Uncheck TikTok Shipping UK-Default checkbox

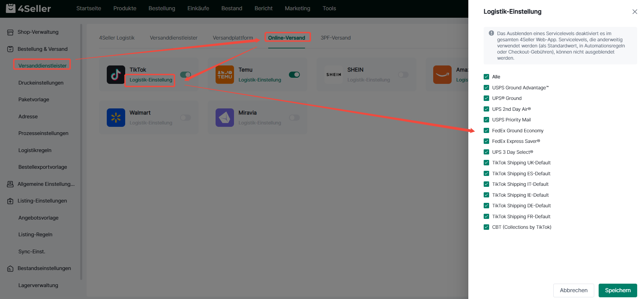pyautogui.click(x=486, y=163)
